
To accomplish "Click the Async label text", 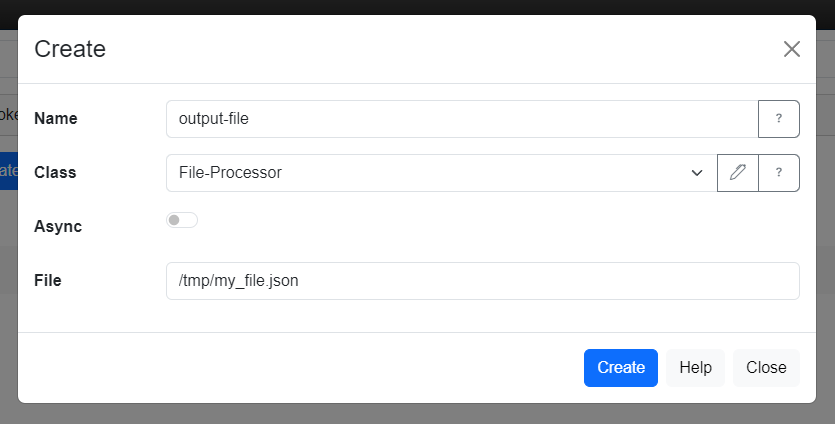I will coord(58,226).
